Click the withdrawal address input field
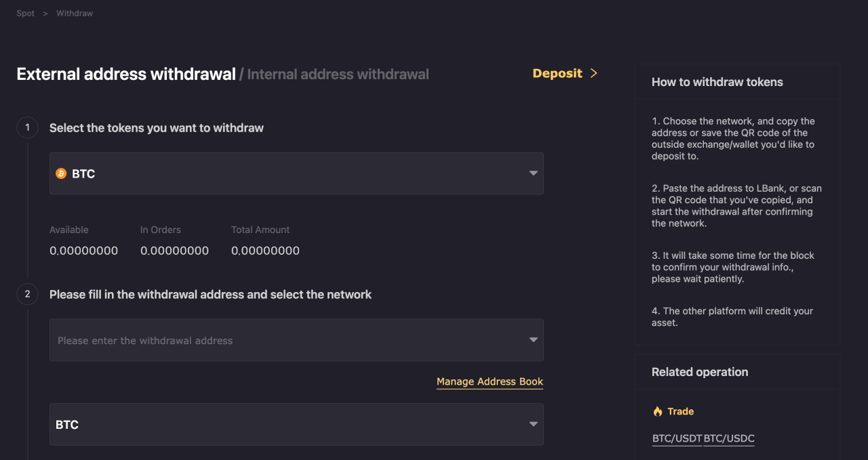Screen dimensions: 868x460 [x=296, y=340]
